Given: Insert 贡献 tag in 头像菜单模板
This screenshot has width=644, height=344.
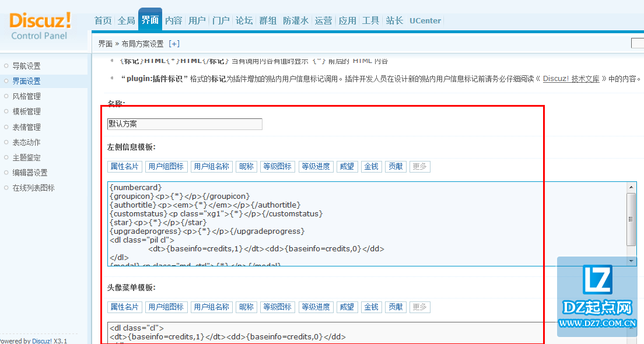Looking at the screenshot, I should point(395,307).
